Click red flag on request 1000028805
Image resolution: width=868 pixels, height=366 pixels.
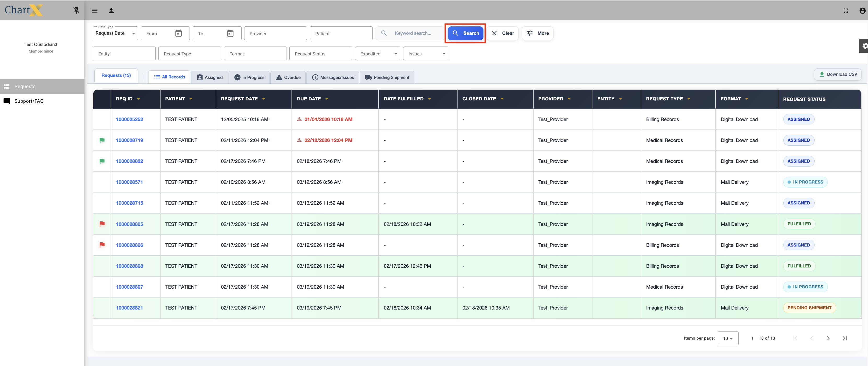click(x=102, y=224)
